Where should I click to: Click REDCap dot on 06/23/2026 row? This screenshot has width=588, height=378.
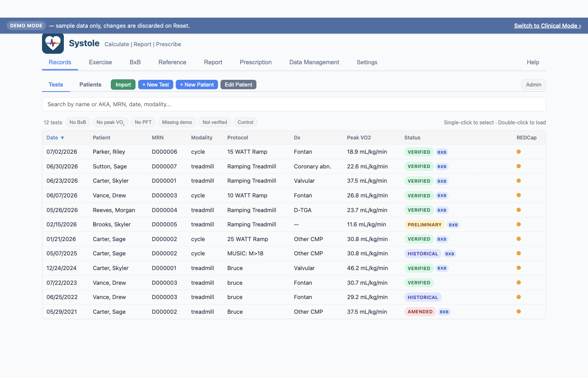click(519, 181)
